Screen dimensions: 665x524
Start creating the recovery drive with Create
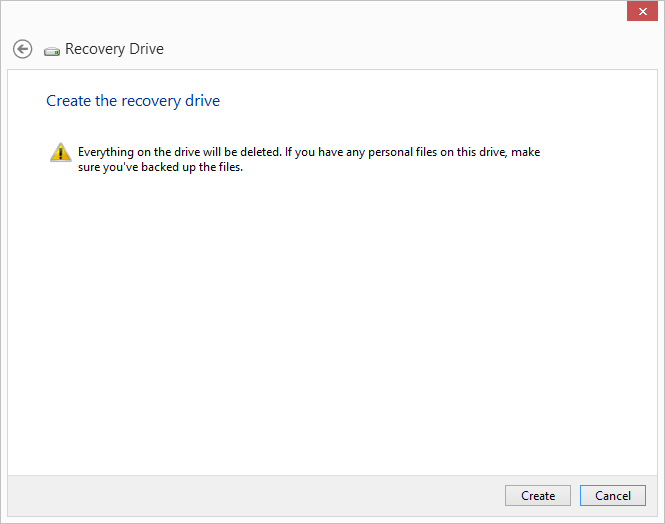tap(538, 496)
